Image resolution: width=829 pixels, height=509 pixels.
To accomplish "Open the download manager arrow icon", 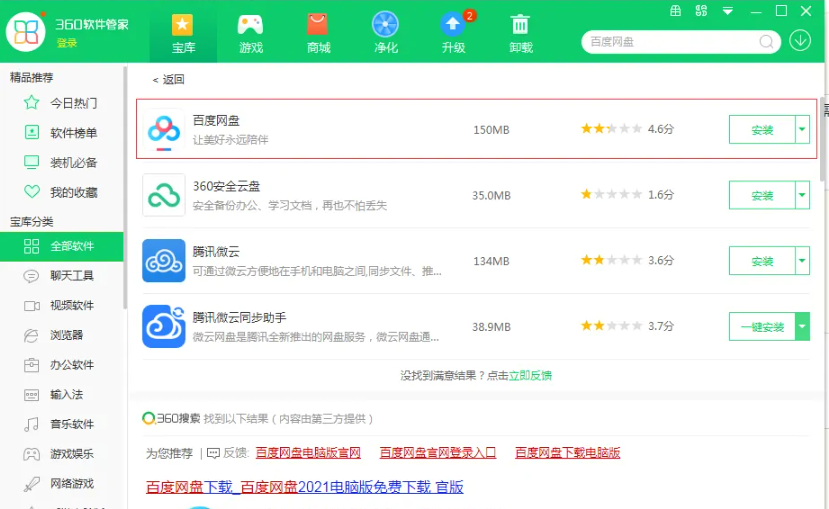I will coord(800,41).
